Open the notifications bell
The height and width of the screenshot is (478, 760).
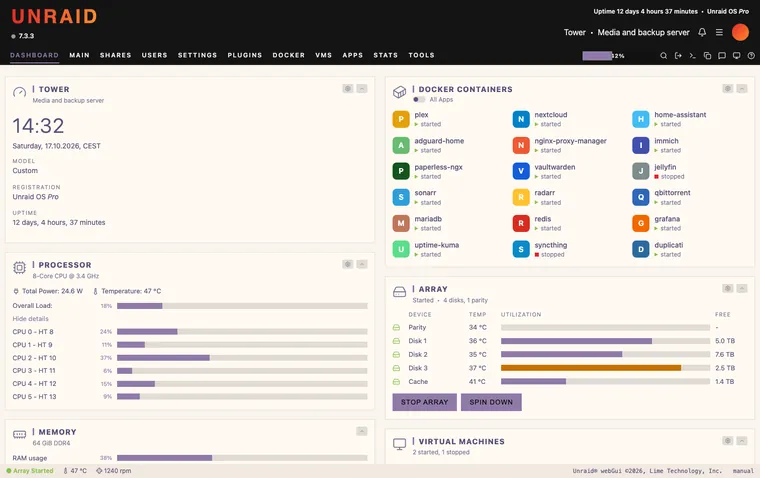[702, 32]
